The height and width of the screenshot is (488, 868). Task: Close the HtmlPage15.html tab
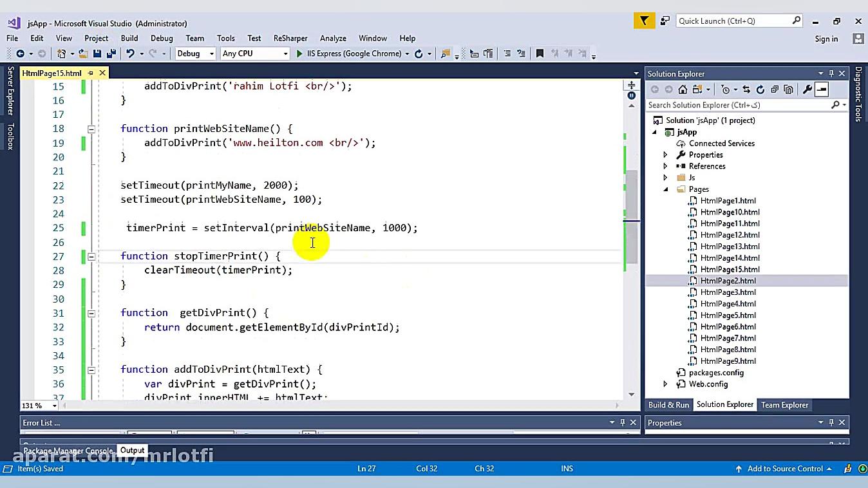pos(102,73)
